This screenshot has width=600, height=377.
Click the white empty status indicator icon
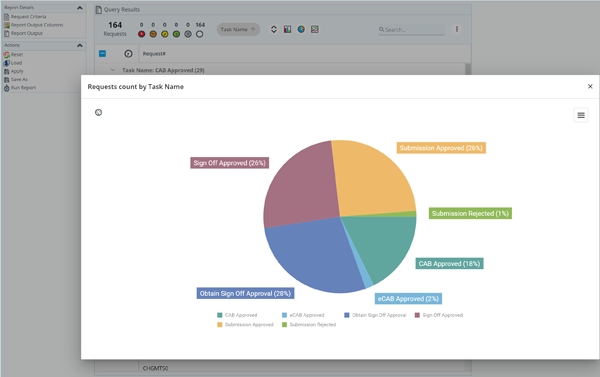click(x=200, y=34)
